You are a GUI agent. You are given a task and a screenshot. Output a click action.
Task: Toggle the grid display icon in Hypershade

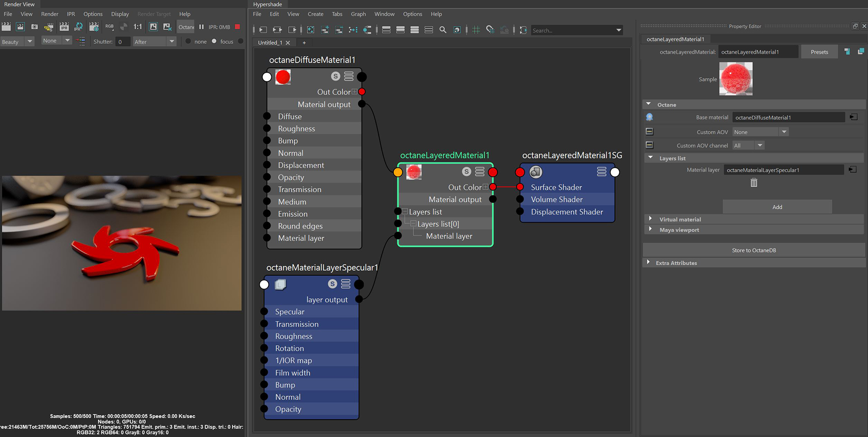pyautogui.click(x=476, y=30)
